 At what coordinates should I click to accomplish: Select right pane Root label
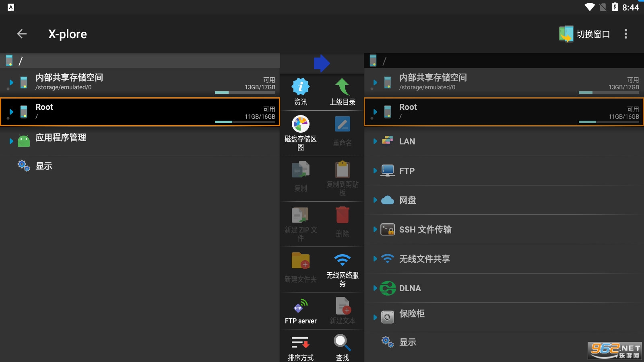408,107
